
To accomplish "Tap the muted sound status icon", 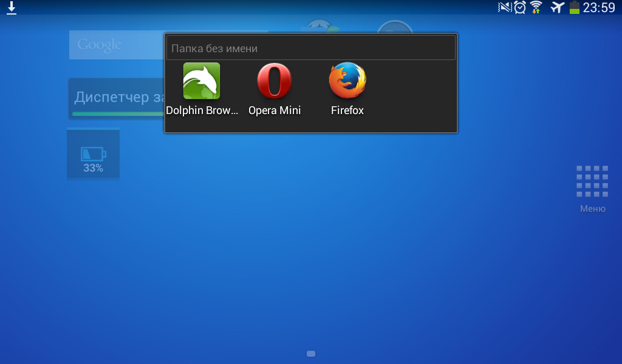I will point(505,7).
